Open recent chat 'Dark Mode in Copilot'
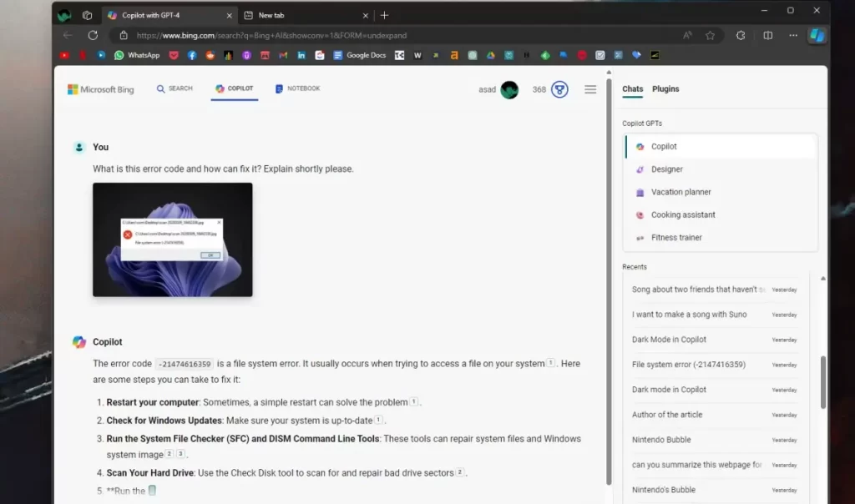 [715, 340]
